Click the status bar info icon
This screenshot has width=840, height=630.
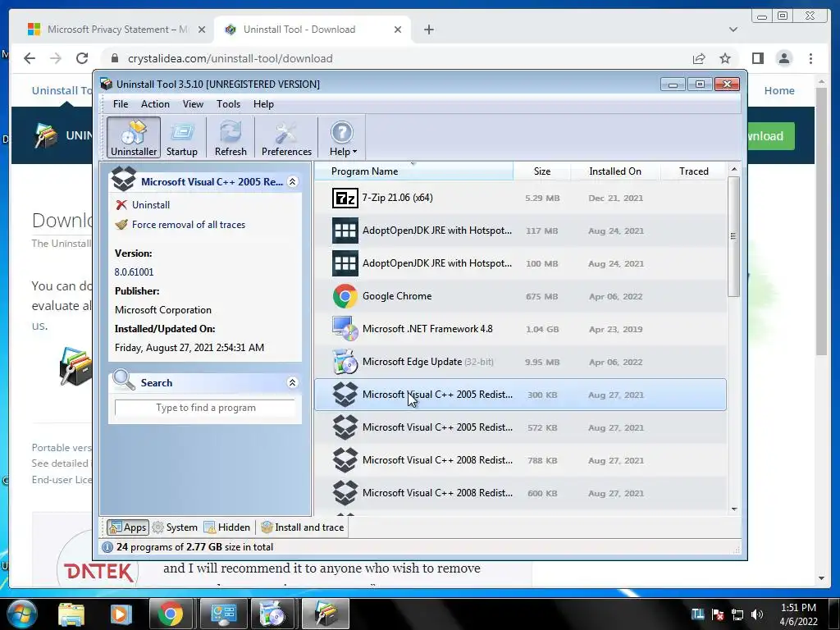click(107, 547)
